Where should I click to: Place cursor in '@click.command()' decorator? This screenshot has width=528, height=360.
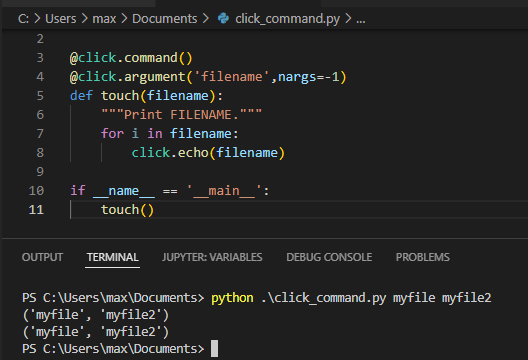[x=131, y=58]
